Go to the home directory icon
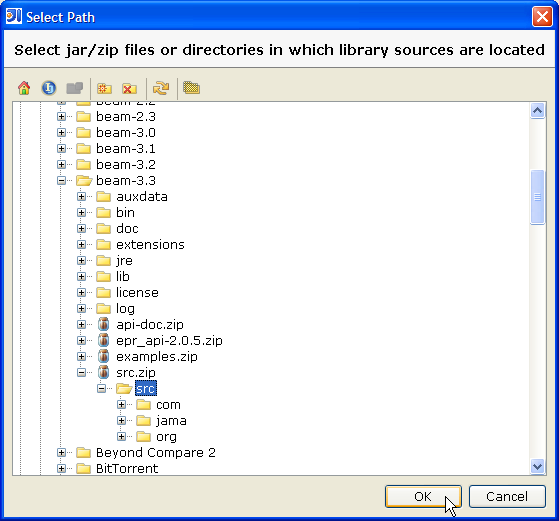The image size is (559, 521). pos(24,88)
